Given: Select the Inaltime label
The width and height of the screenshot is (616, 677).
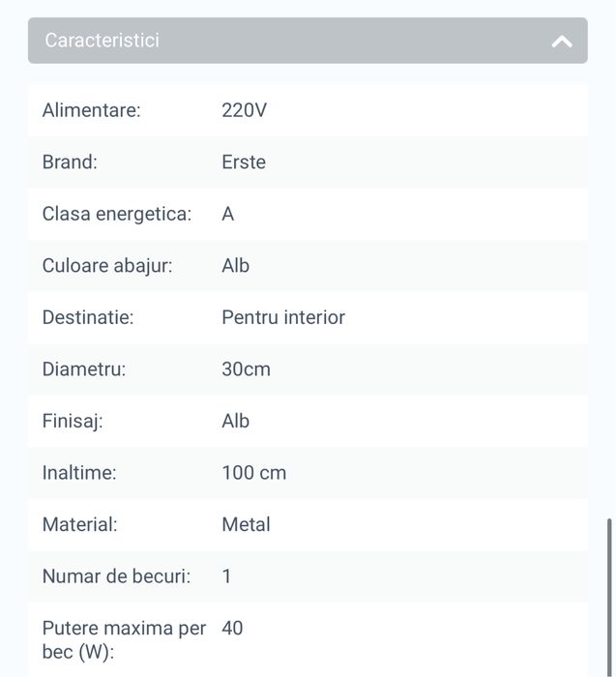Looking at the screenshot, I should pos(79,473).
